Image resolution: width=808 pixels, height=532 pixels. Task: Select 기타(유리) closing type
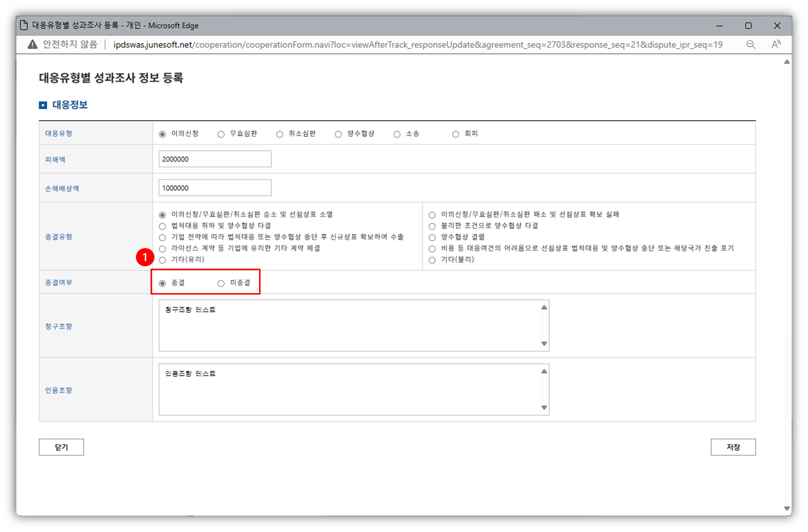click(162, 260)
